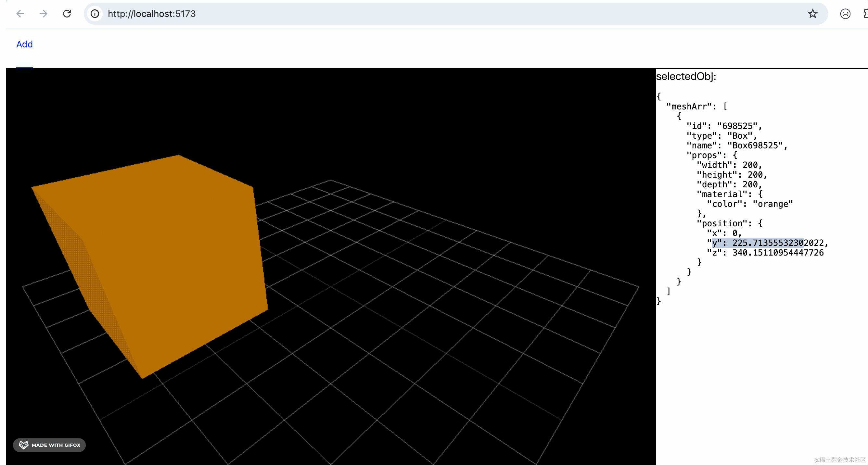
Task: Click the "id": "698525" line
Action: (724, 126)
